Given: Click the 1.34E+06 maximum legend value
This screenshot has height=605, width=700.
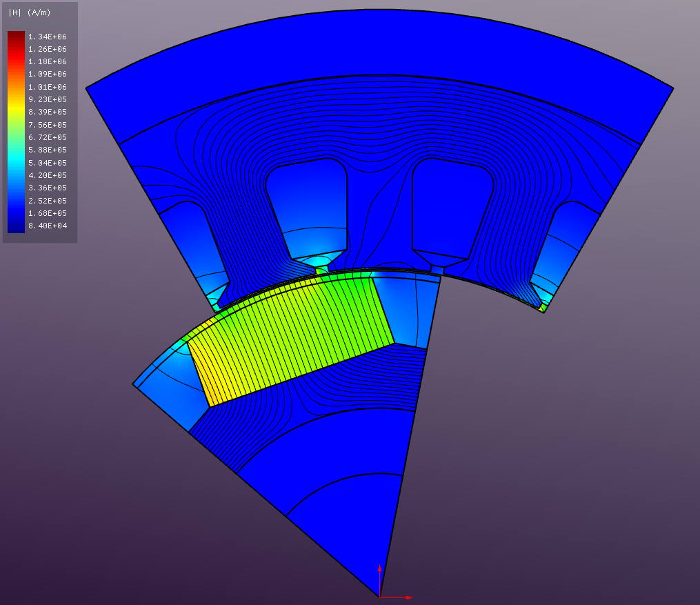Looking at the screenshot, I should coord(47,37).
